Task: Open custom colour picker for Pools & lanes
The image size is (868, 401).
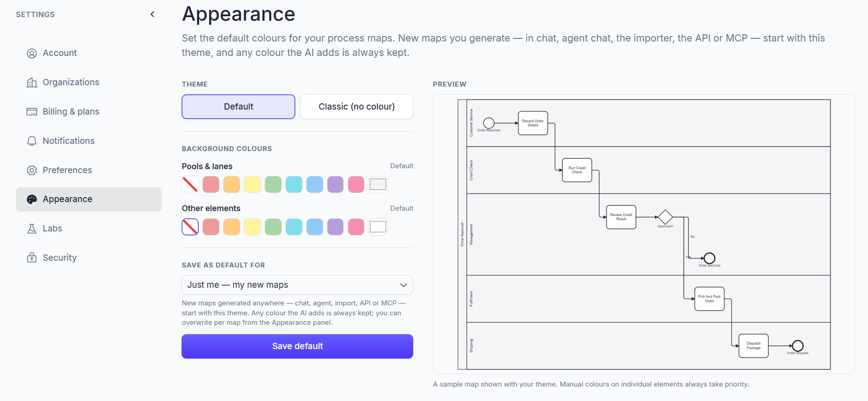Action: click(x=378, y=184)
